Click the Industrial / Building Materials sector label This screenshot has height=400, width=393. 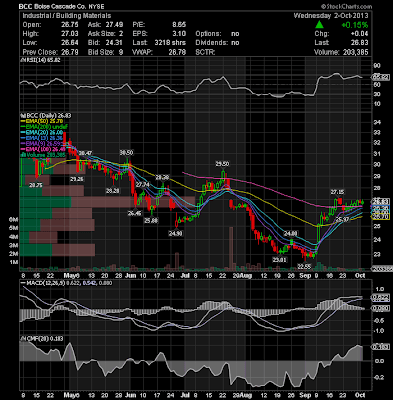67,16
